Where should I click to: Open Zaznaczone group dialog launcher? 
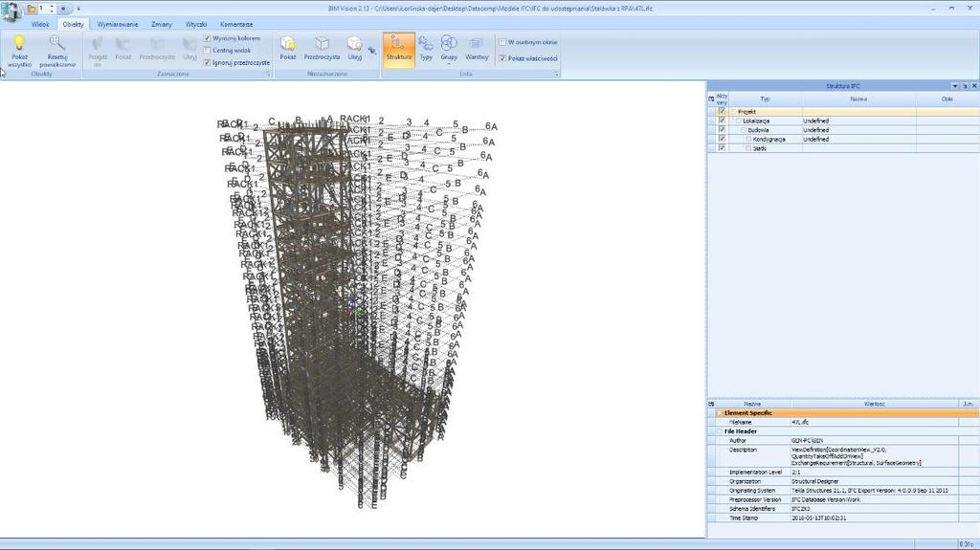[x=268, y=74]
